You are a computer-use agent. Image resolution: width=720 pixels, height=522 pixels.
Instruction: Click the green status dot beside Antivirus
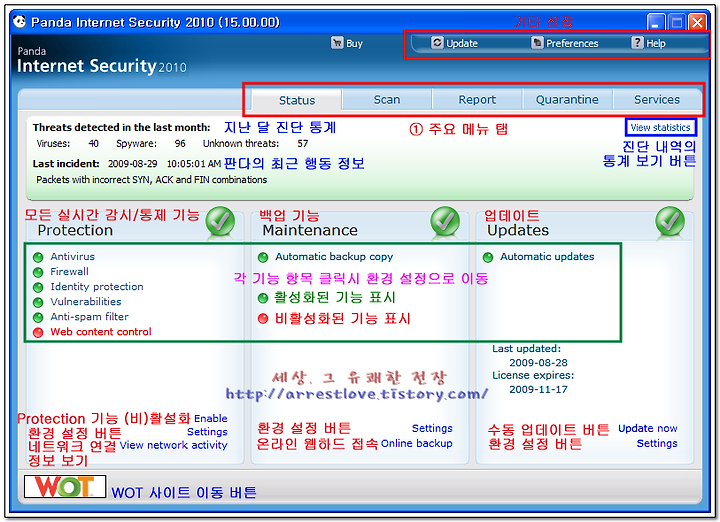point(38,257)
